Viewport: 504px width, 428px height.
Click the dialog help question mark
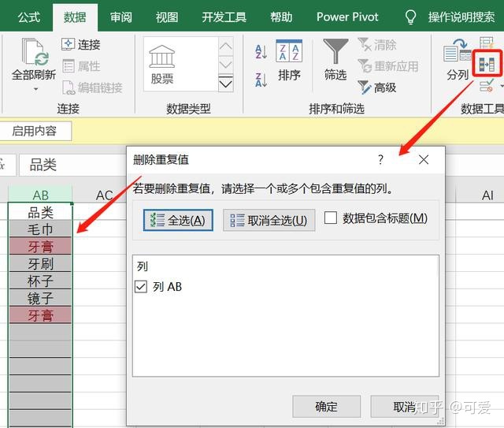coord(380,160)
